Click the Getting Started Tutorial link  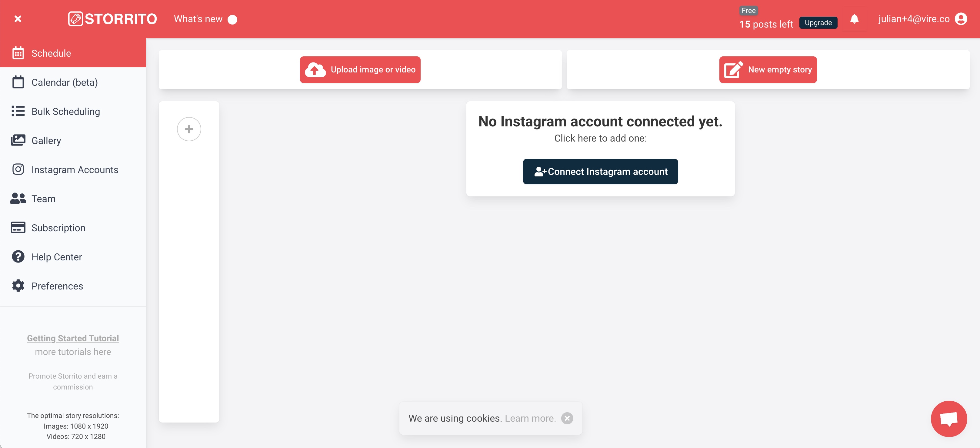pos(72,338)
